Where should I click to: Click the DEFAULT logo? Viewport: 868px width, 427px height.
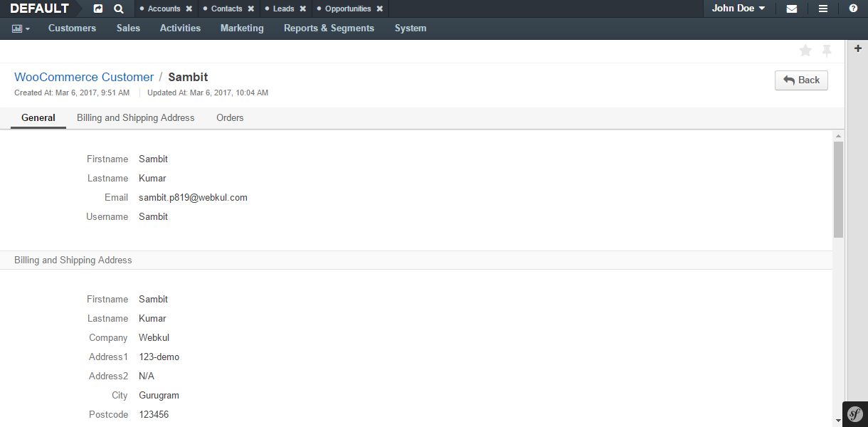[x=40, y=9]
